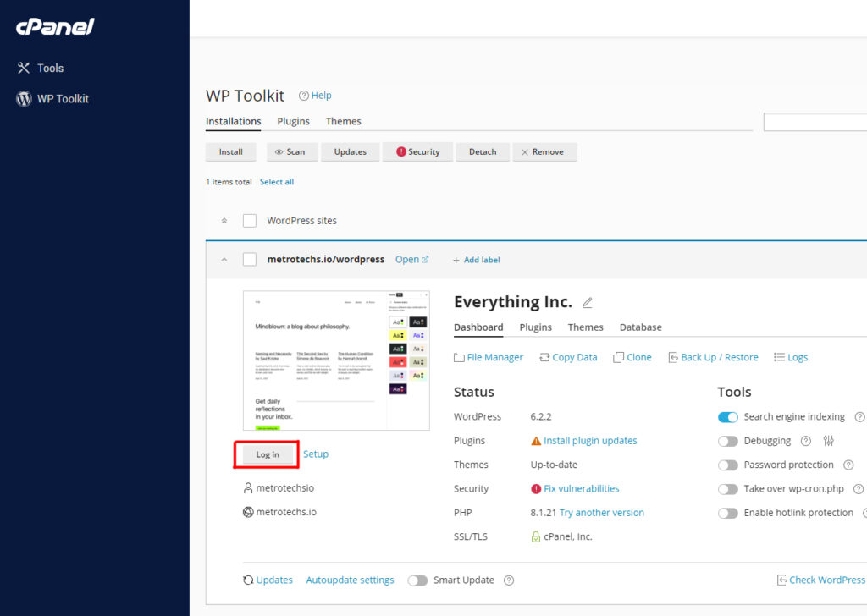Open the File Manager
This screenshot has width=867, height=616.
coord(489,357)
